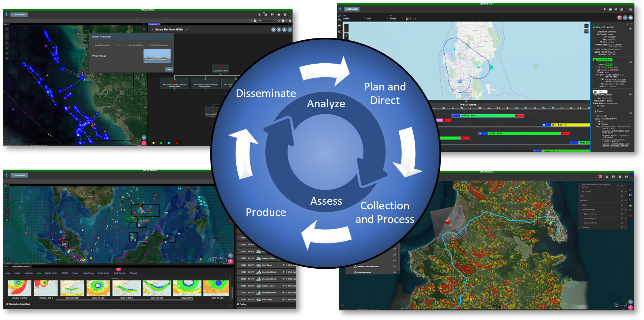Select the 1900Z Intermittent Clouds forecast row
Screen dimensions: 644x320
[x=266, y=272]
